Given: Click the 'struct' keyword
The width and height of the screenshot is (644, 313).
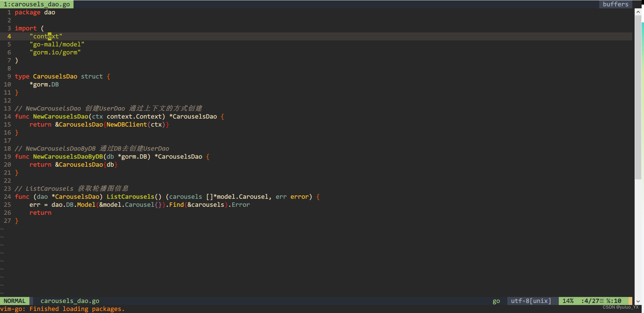Looking at the screenshot, I should tap(92, 76).
